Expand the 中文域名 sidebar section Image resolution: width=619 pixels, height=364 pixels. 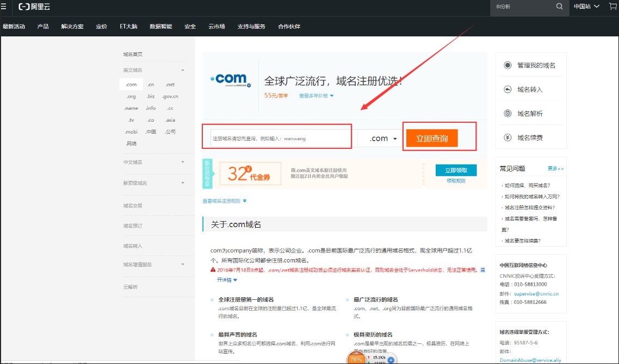tap(153, 162)
